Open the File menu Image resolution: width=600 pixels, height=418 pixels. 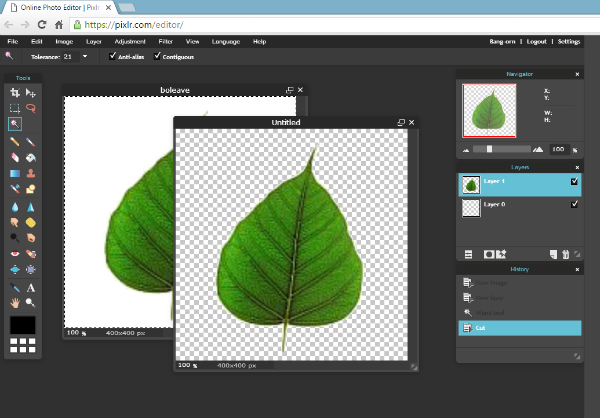pos(13,41)
